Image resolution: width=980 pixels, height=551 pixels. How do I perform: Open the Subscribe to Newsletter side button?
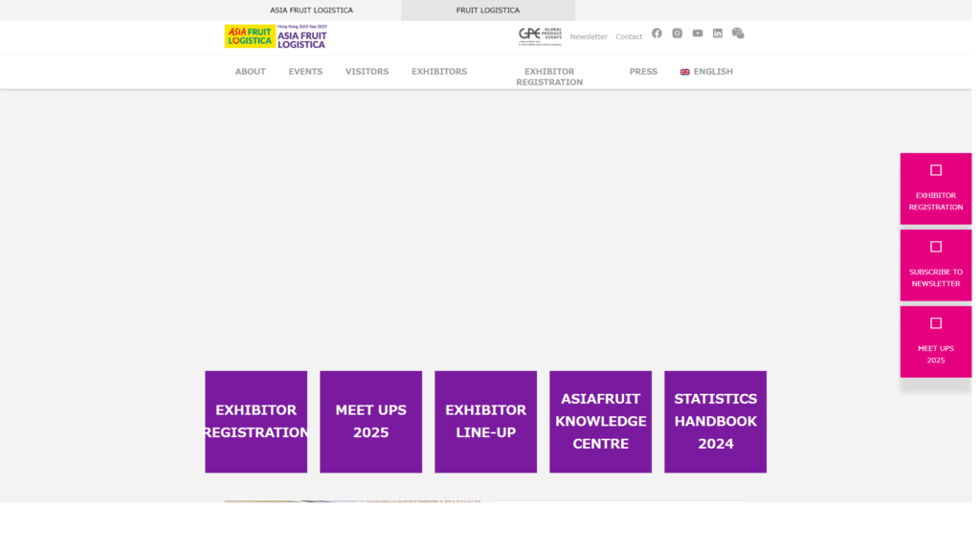pyautogui.click(x=936, y=265)
